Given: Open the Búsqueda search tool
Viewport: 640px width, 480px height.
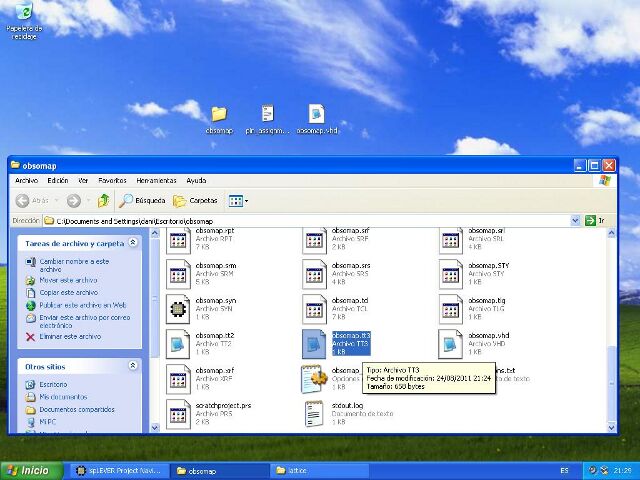Looking at the screenshot, I should [142, 200].
